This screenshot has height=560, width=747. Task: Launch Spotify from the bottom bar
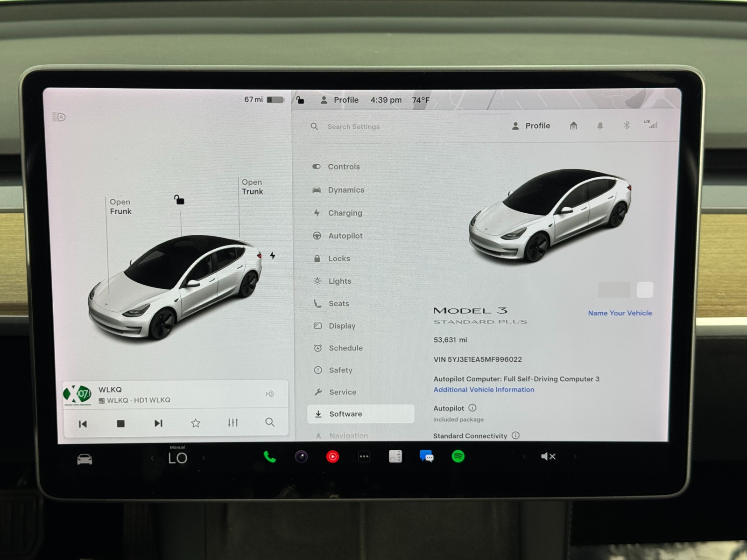458,456
